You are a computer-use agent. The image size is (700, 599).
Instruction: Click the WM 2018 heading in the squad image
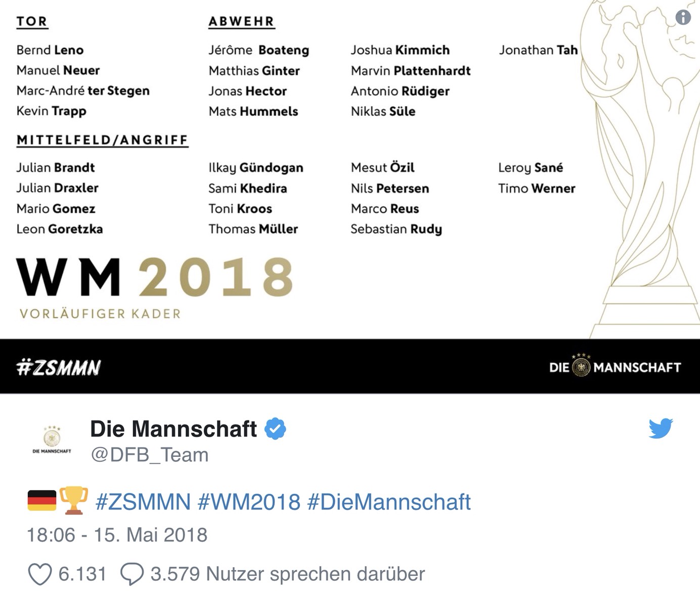[155, 277]
